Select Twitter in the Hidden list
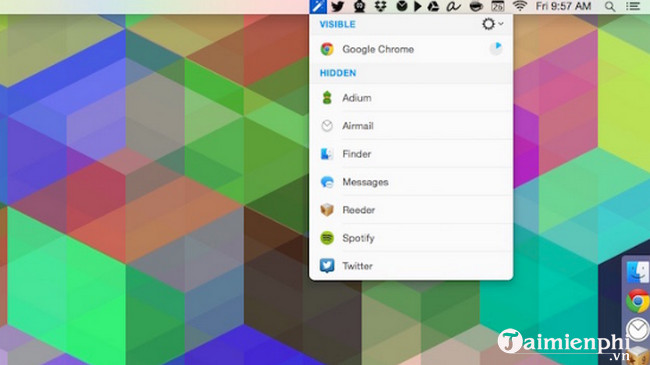The height and width of the screenshot is (365, 650). (411, 266)
